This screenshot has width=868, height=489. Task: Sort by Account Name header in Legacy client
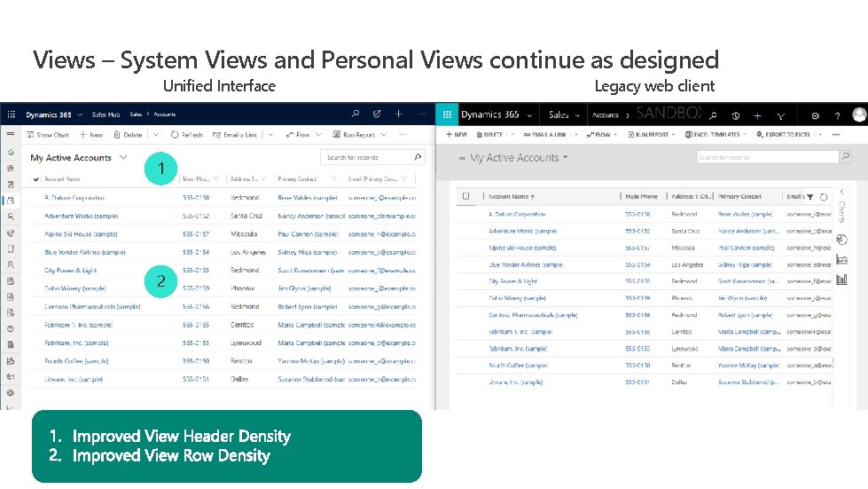512,197
